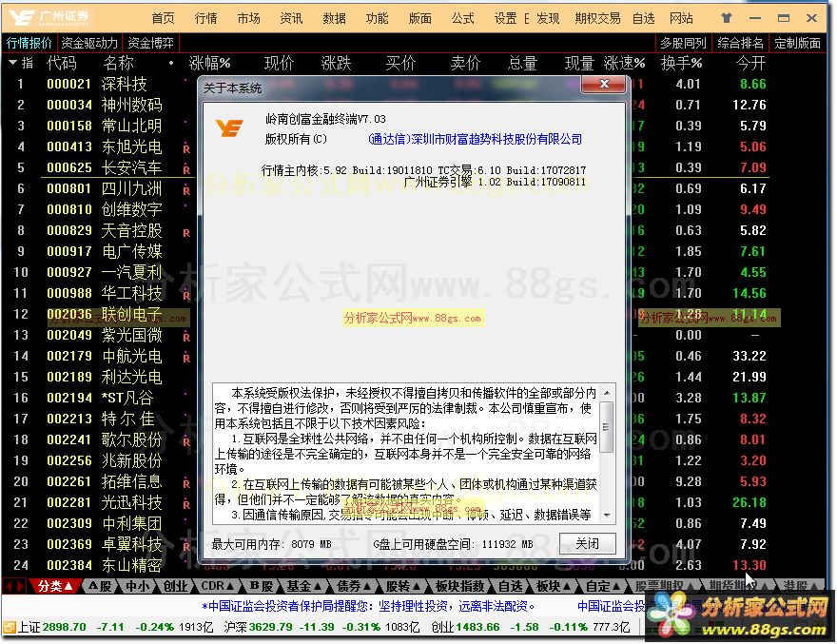Screen dimensions: 837x644
Task: Open the 网站 menu
Action: [x=681, y=19]
